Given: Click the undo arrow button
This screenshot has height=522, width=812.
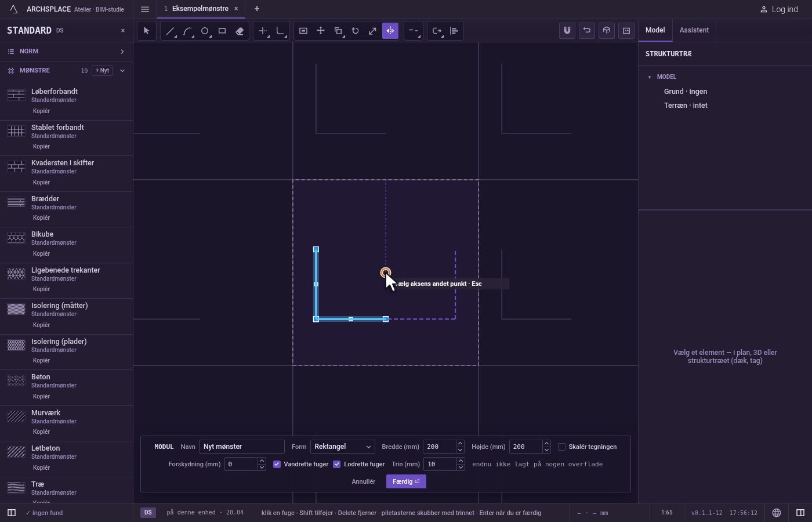Looking at the screenshot, I should tap(587, 31).
